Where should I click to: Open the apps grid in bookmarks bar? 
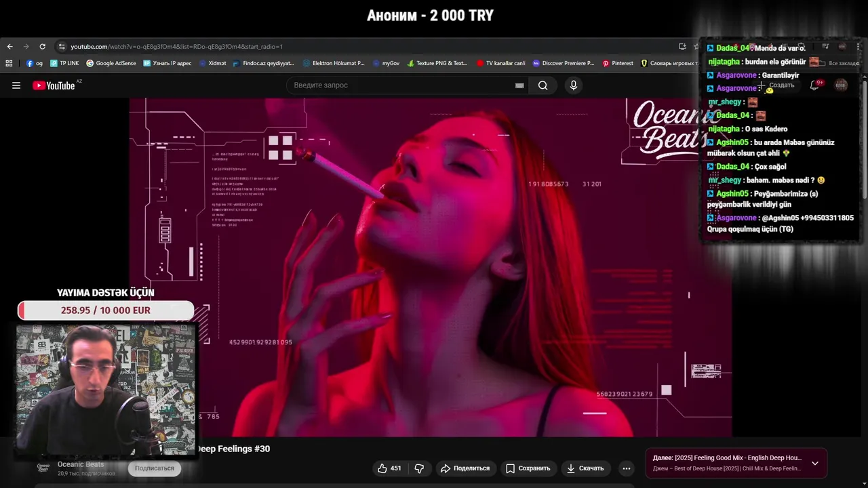[x=9, y=63]
